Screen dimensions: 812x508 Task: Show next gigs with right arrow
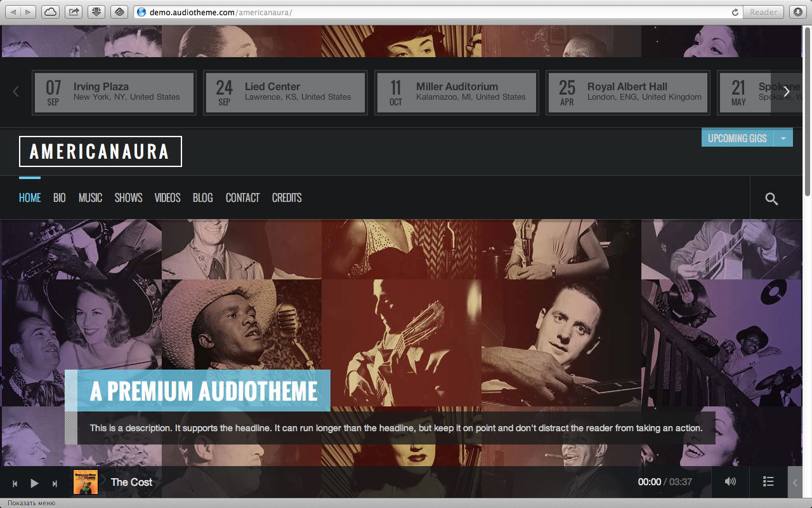[x=787, y=91]
